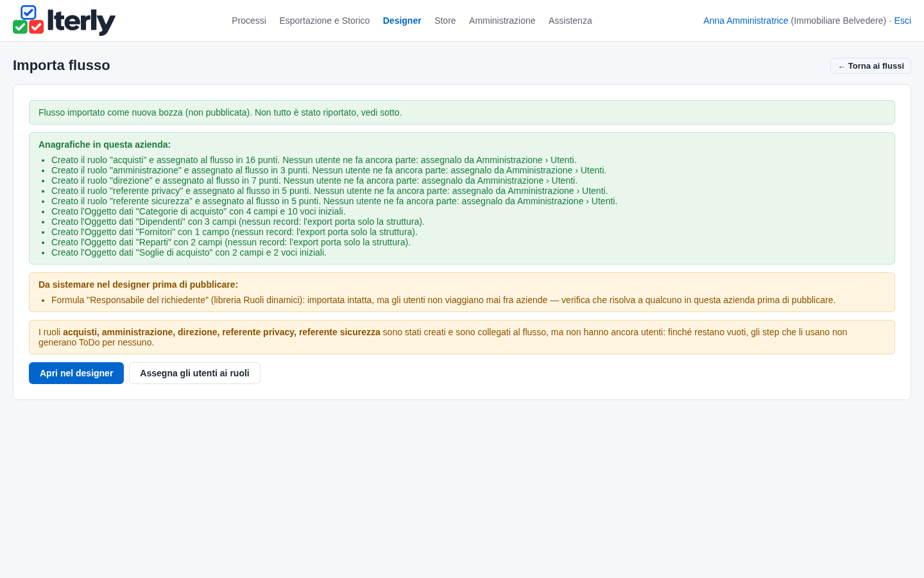This screenshot has width=924, height=578.
Task: Click the line about ruolo "amministrazione"
Action: (329, 170)
